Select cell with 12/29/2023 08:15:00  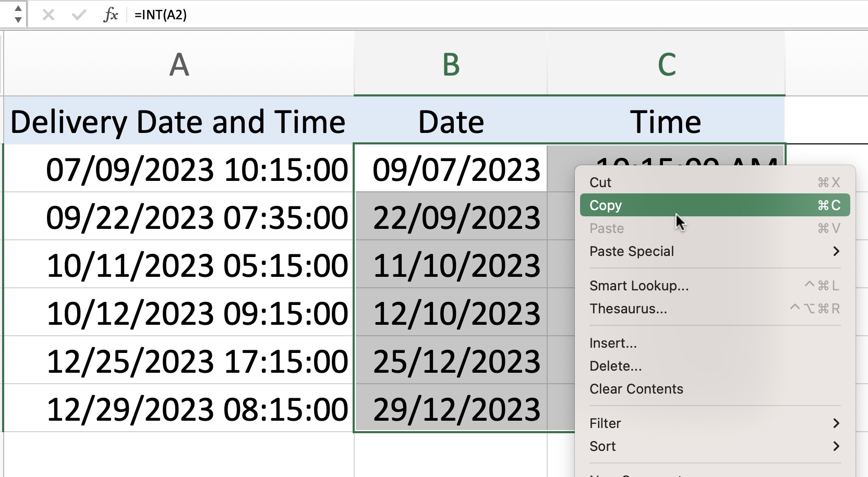pos(179,409)
